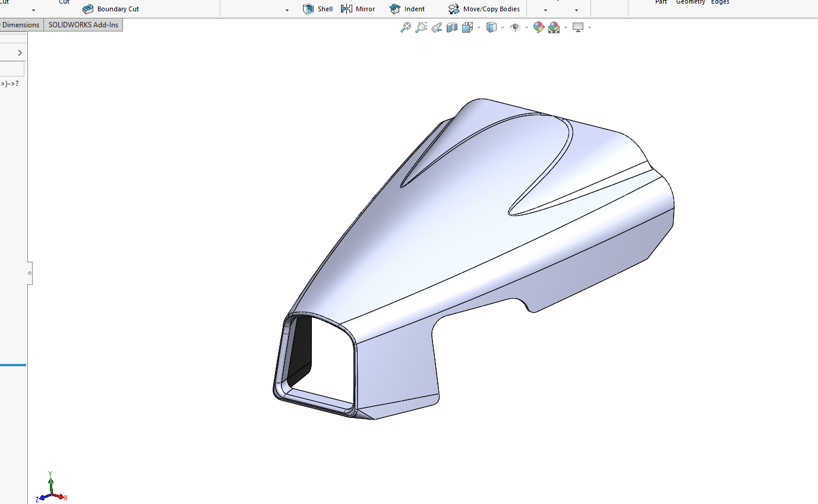Image resolution: width=818 pixels, height=504 pixels.
Task: Switch to the SOLIDWORKS Add-Ins tab
Action: [x=83, y=25]
